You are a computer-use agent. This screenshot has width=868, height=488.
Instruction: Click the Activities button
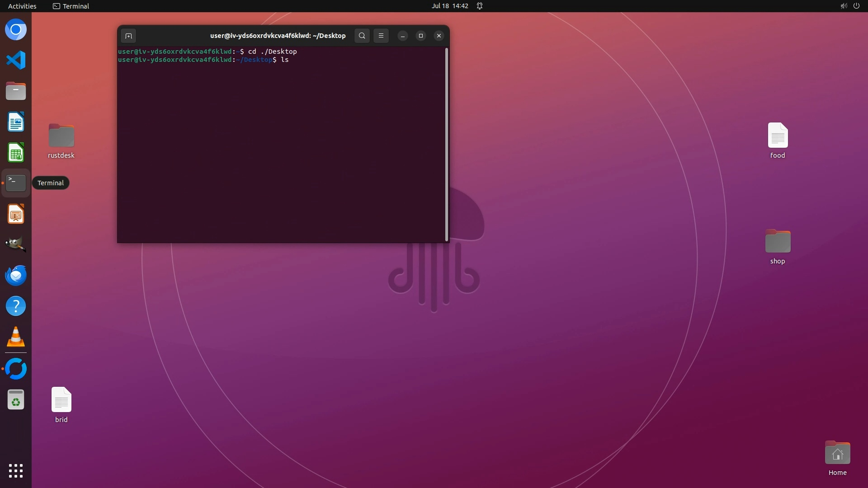(x=22, y=6)
